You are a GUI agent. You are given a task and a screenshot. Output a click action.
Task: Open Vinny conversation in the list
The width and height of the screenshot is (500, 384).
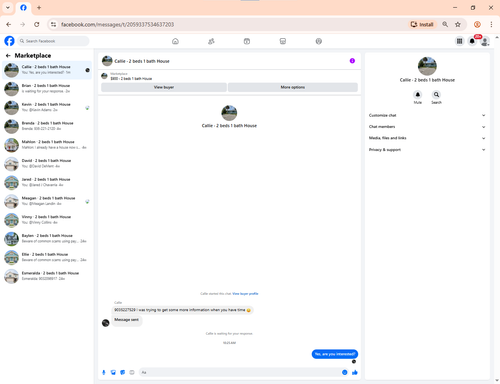tap(47, 220)
